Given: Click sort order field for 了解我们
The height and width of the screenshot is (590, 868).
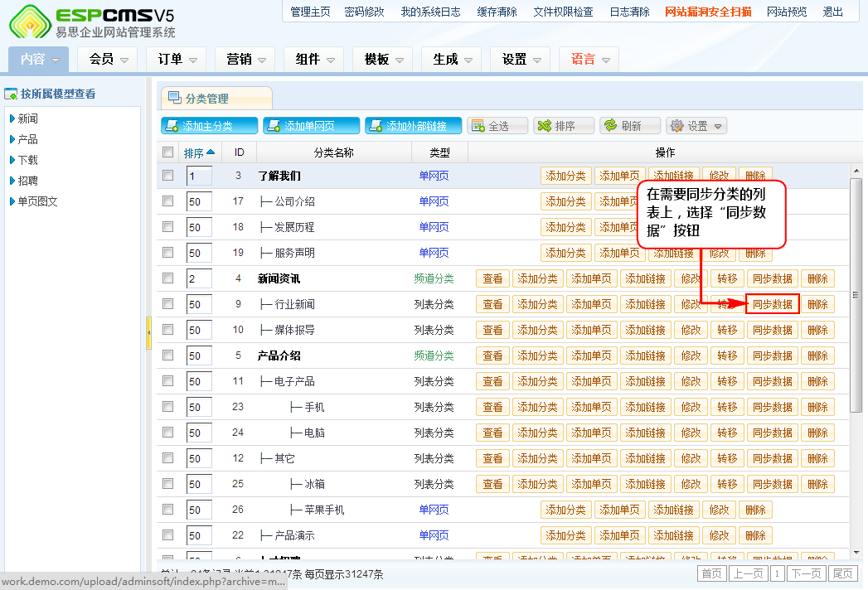Looking at the screenshot, I should point(199,176).
